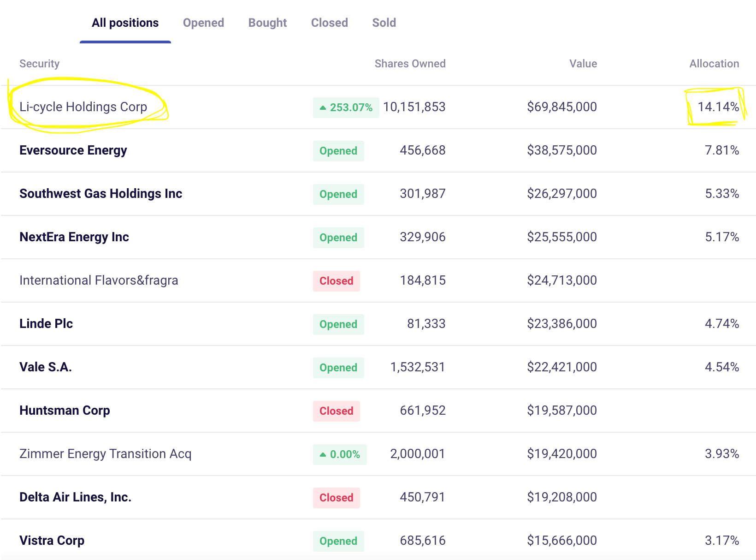Viewport: 756px width, 560px height.
Task: Click the 0.00% change arrow badge
Action: 340,454
